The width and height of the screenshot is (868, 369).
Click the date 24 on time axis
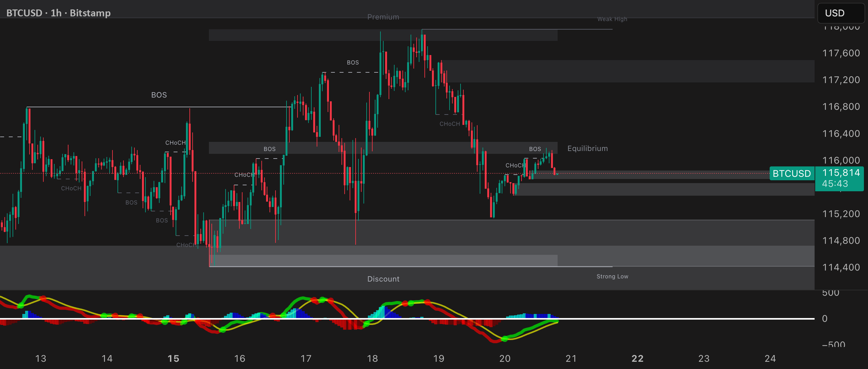click(x=770, y=359)
